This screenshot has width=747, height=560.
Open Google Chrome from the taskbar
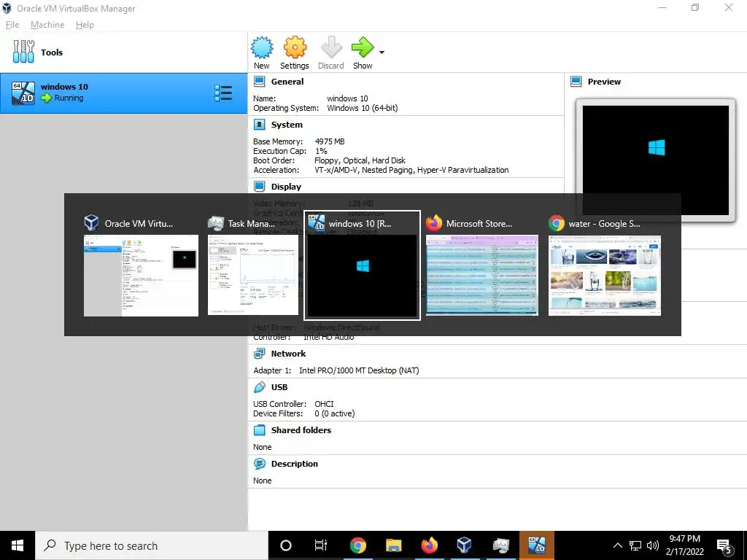coord(357,545)
